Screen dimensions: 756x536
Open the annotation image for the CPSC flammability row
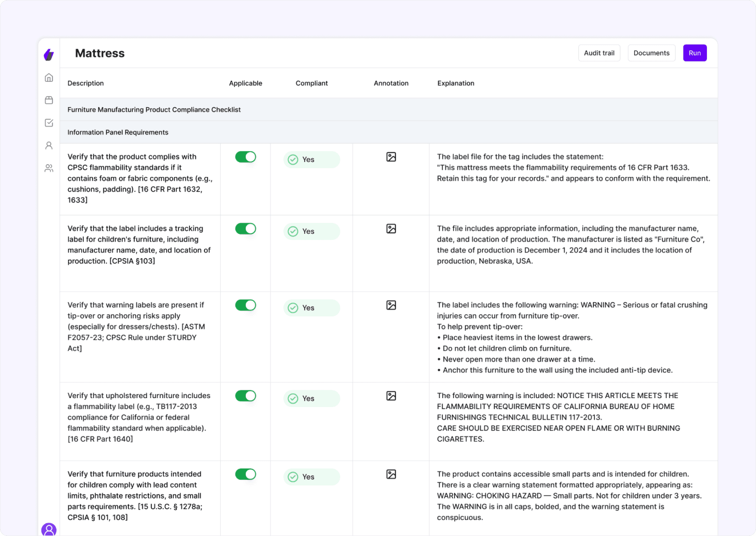[x=391, y=156]
